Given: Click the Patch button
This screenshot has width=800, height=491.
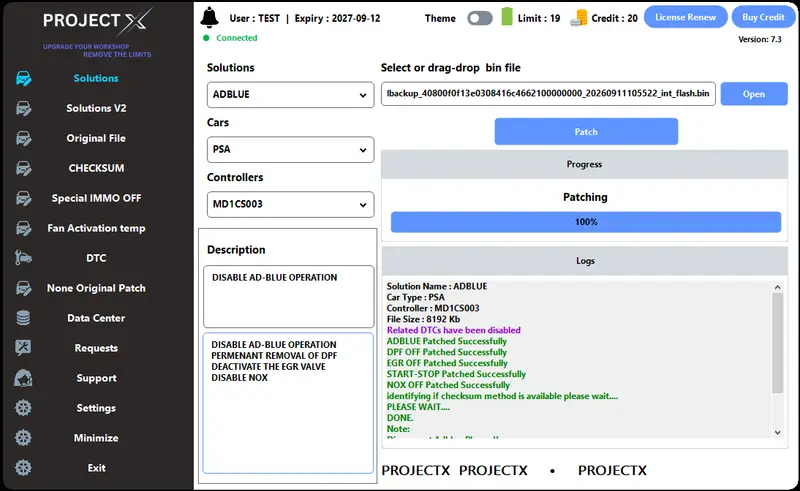Looking at the screenshot, I should coord(586,132).
